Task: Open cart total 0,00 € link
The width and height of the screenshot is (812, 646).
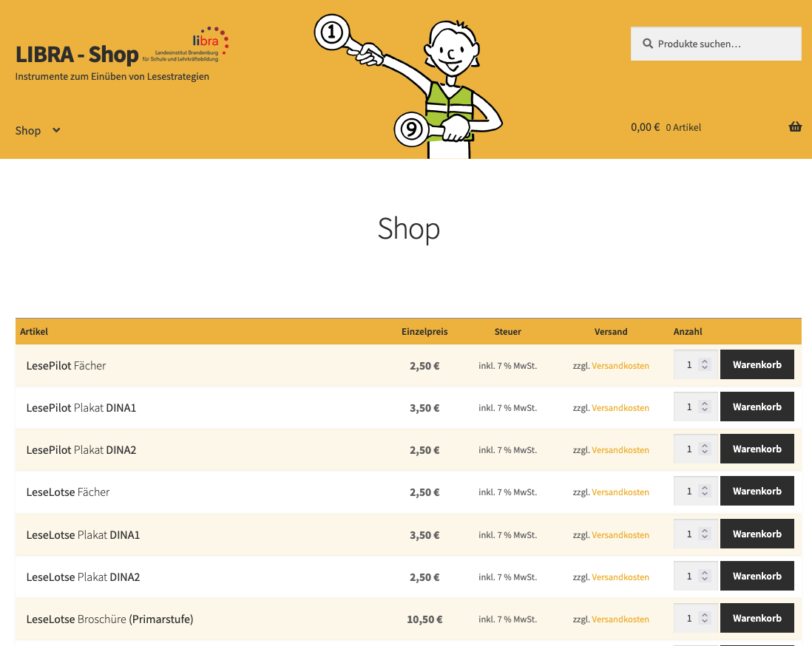Action: click(x=645, y=127)
